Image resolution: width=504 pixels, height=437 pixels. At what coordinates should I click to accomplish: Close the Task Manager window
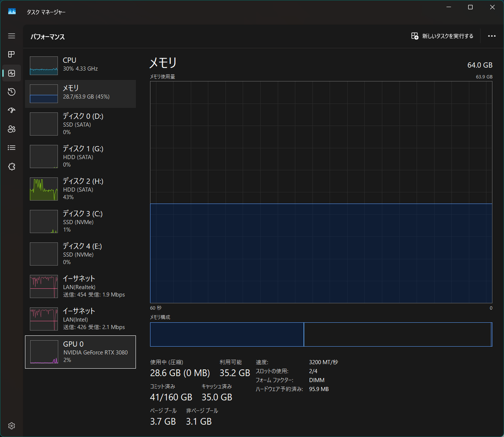coord(492,7)
